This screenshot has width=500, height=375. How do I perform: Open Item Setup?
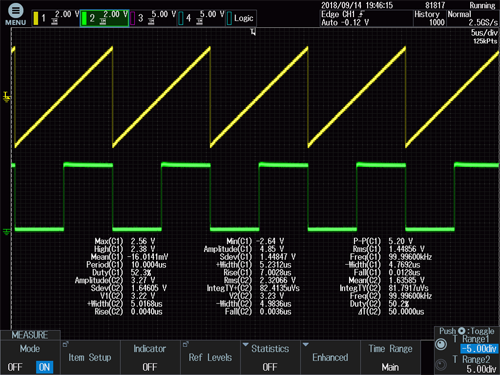click(x=90, y=357)
